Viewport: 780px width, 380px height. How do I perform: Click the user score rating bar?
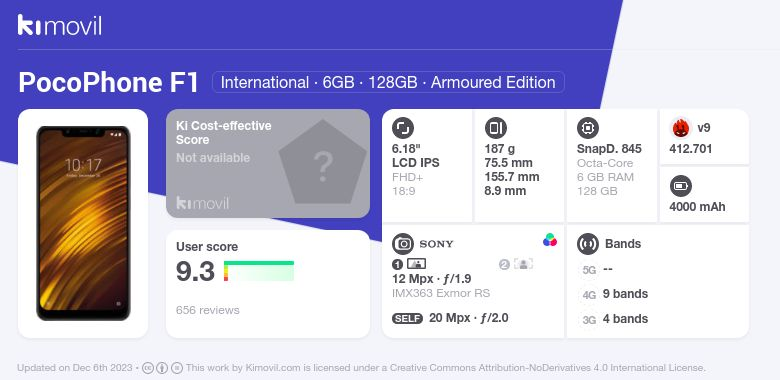(x=259, y=271)
